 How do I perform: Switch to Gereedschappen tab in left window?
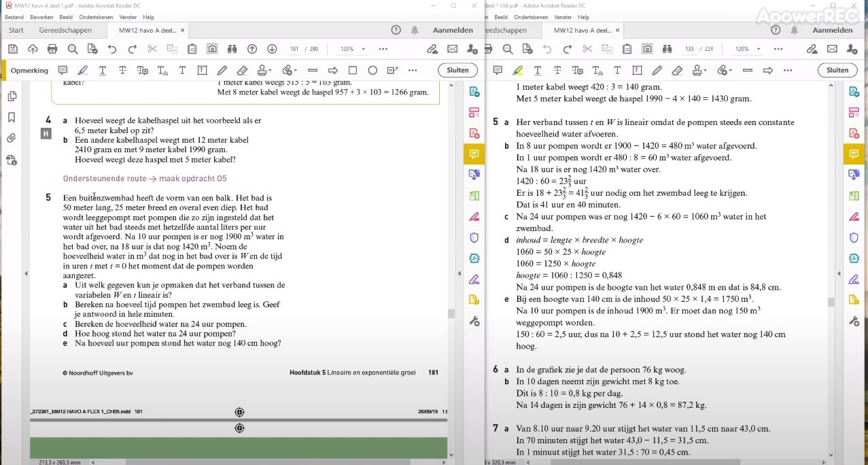point(65,30)
